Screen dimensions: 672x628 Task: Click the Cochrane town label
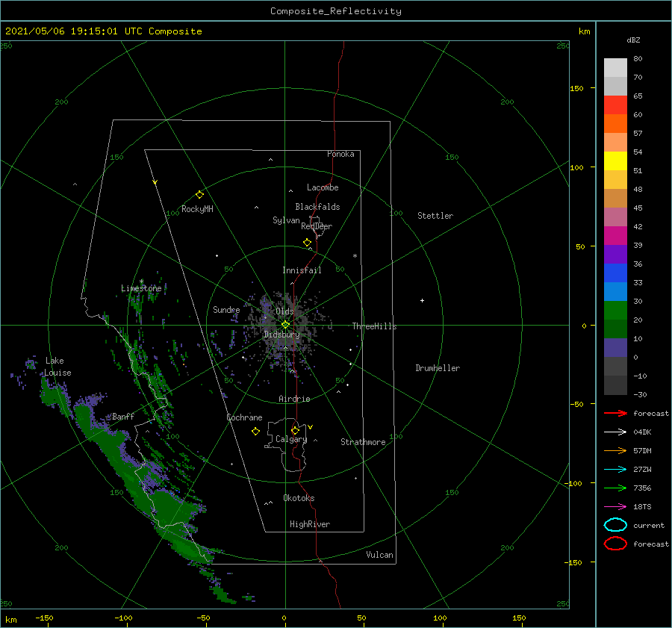point(244,417)
